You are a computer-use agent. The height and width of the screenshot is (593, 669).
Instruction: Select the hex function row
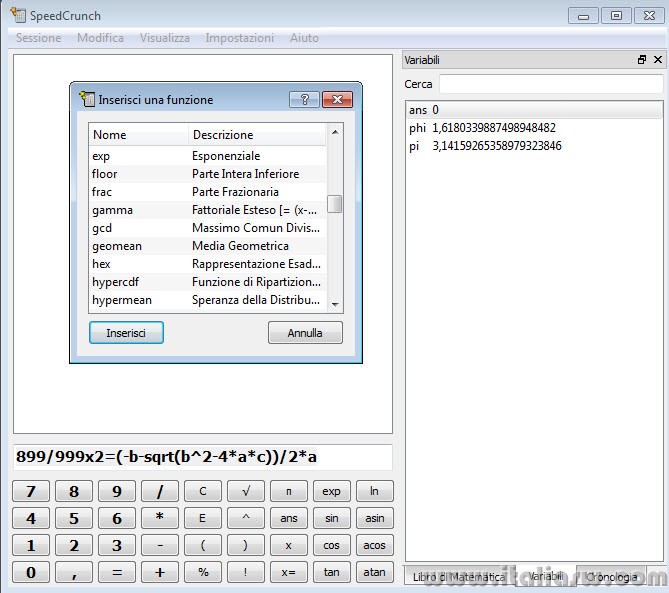pos(207,264)
